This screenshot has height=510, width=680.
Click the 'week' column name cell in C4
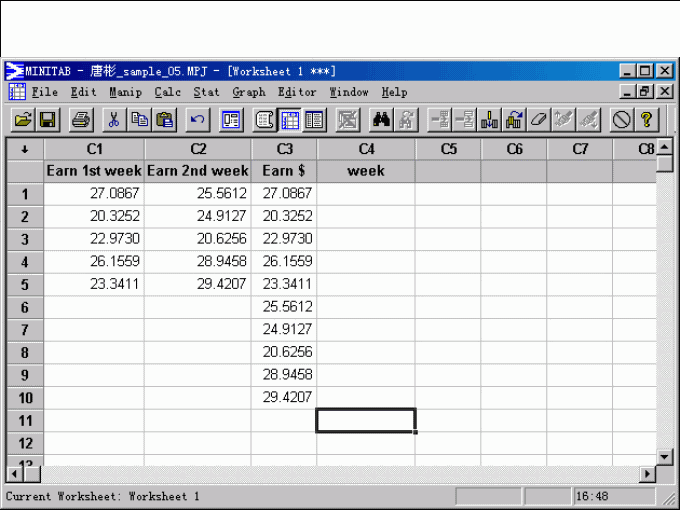pos(366,171)
